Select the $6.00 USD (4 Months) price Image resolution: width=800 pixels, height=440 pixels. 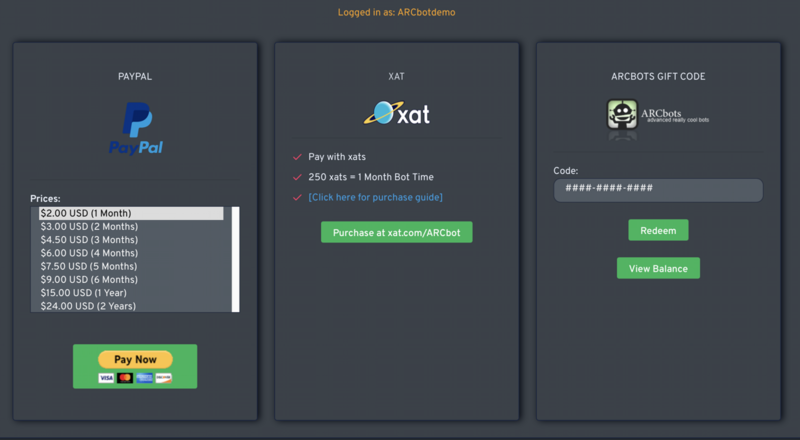click(x=131, y=253)
